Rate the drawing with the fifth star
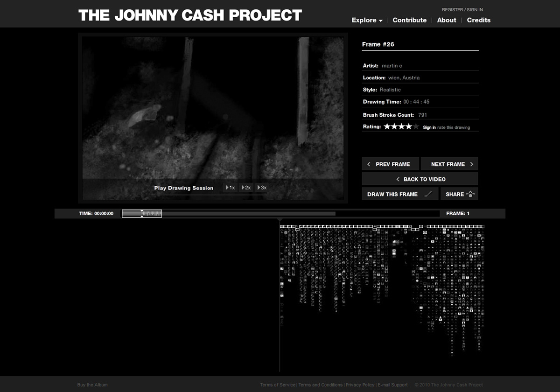Viewport: 560px width, 392px height. 416,126
